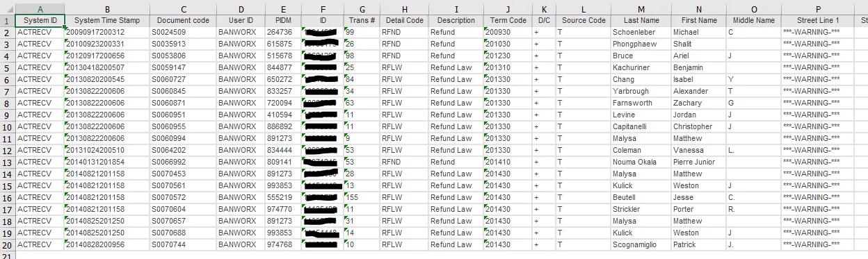The width and height of the screenshot is (868, 259).
Task: Click the Last Name header cell
Action: point(641,21)
